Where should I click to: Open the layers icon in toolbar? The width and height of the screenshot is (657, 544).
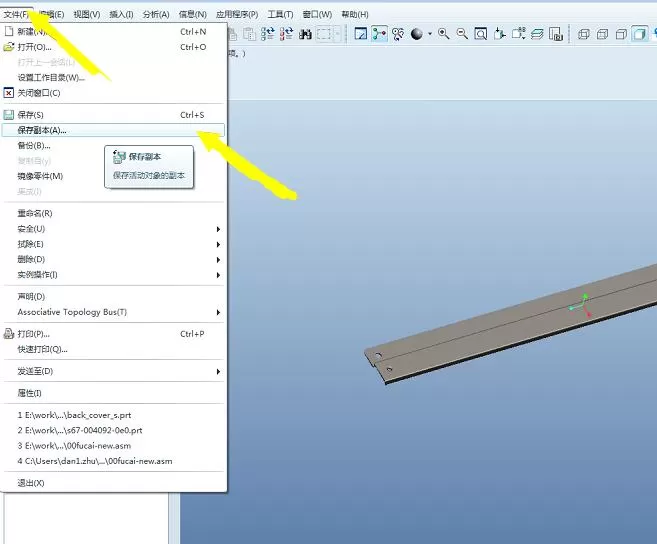[537, 34]
